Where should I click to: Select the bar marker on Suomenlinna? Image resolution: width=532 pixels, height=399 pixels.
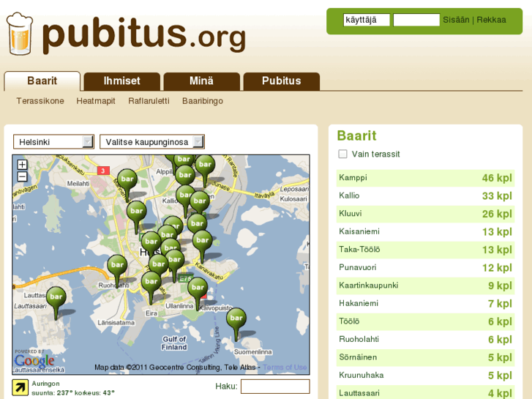tap(236, 324)
